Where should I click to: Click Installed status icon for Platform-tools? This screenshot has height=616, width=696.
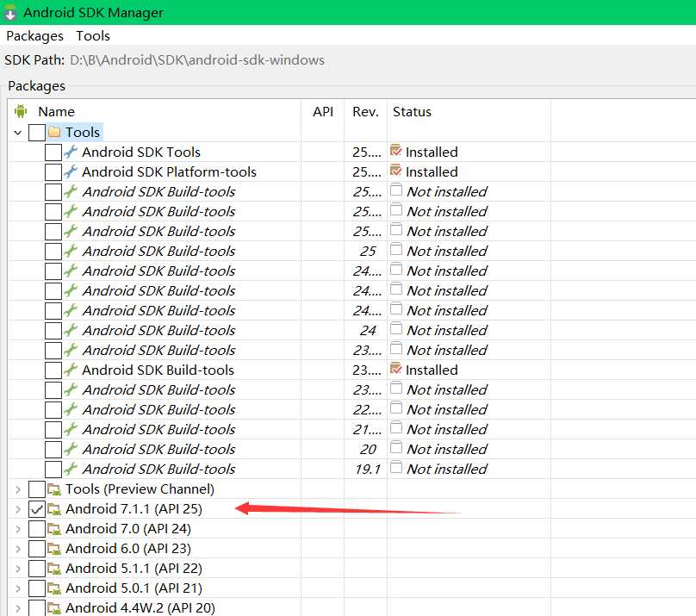pyautogui.click(x=396, y=171)
